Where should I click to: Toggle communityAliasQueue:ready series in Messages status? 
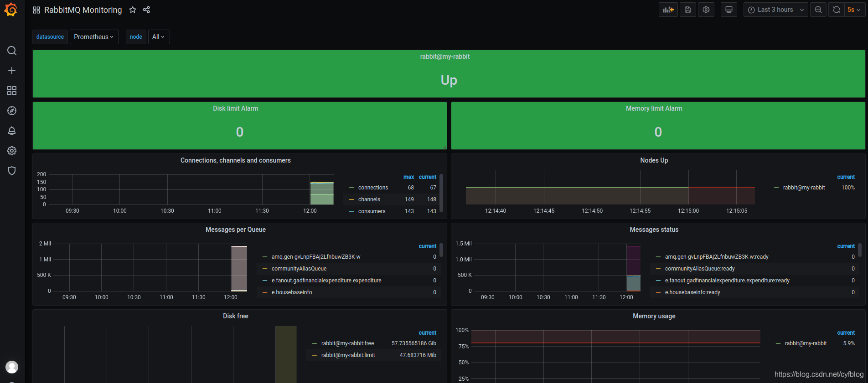pyautogui.click(x=700, y=269)
